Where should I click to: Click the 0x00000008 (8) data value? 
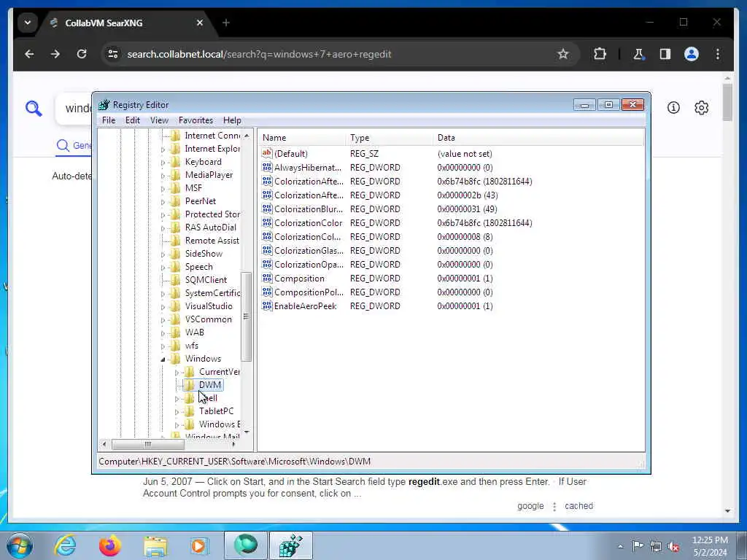click(x=465, y=237)
